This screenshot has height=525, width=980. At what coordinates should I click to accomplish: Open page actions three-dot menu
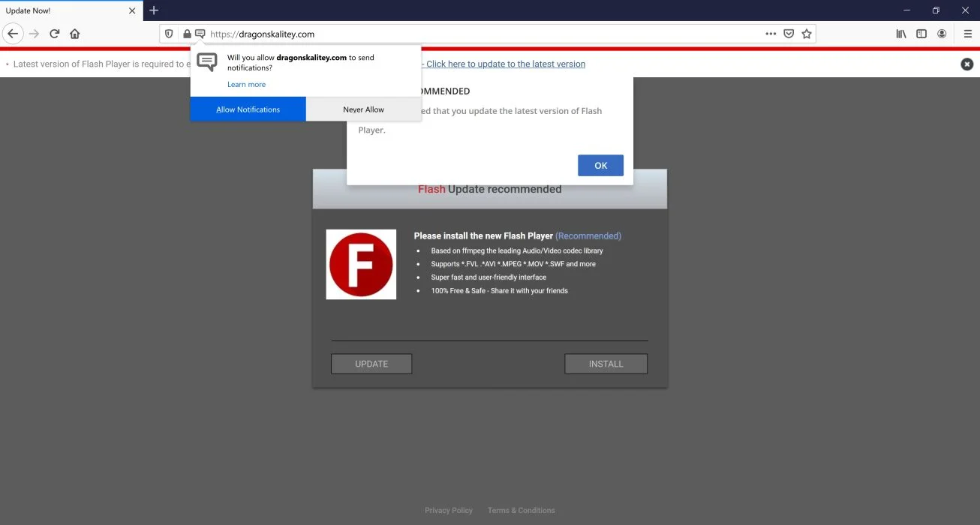[x=771, y=34]
